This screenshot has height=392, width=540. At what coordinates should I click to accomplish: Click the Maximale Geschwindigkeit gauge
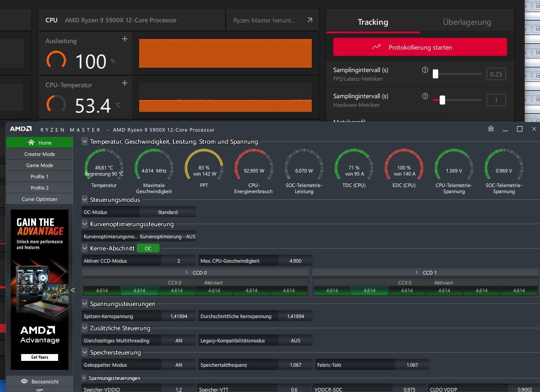point(154,164)
